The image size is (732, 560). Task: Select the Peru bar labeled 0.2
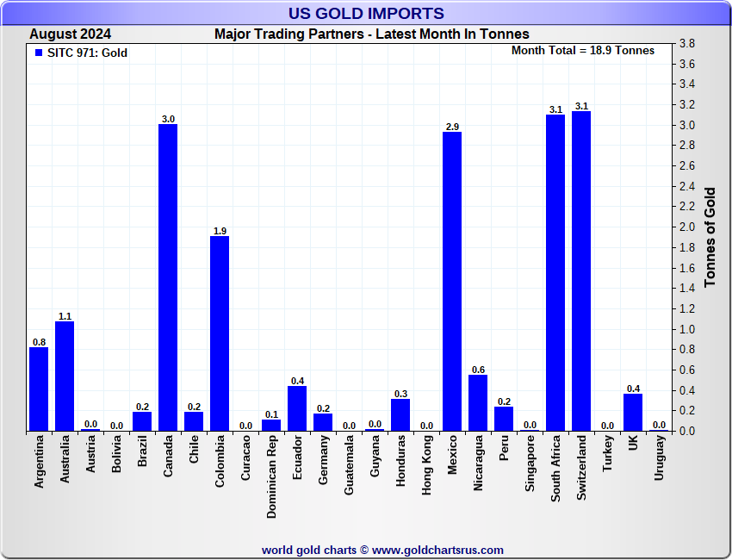point(504,419)
